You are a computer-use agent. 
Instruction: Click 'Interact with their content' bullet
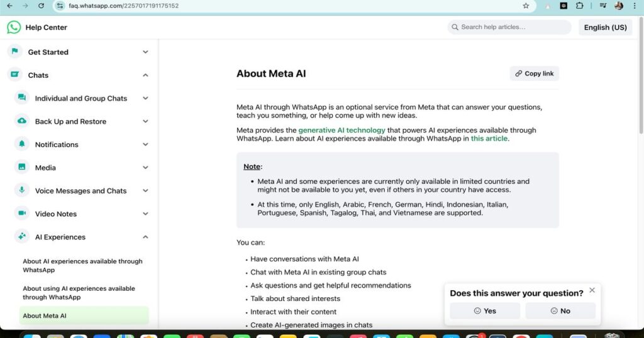tap(293, 312)
